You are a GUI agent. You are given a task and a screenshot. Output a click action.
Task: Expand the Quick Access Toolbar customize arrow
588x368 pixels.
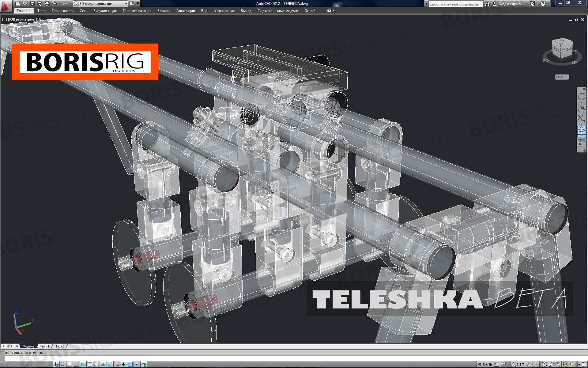(138, 4)
